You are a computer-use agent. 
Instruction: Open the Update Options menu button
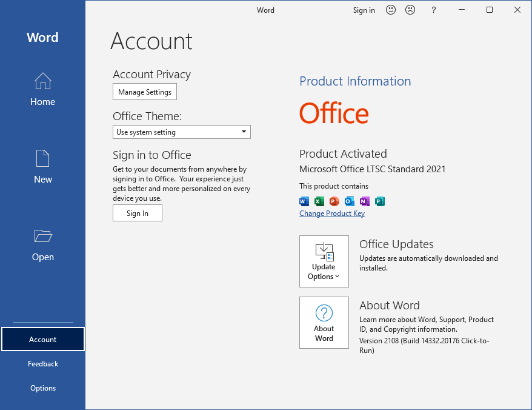point(324,261)
